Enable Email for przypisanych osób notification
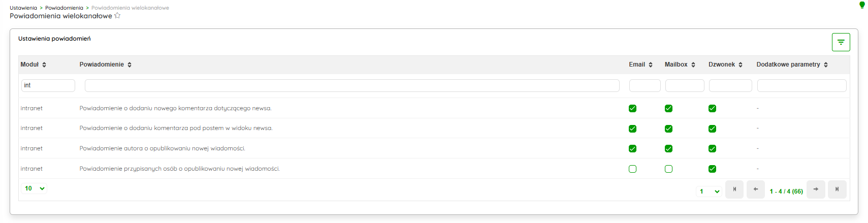Image resolution: width=868 pixels, height=223 pixels. (632, 169)
